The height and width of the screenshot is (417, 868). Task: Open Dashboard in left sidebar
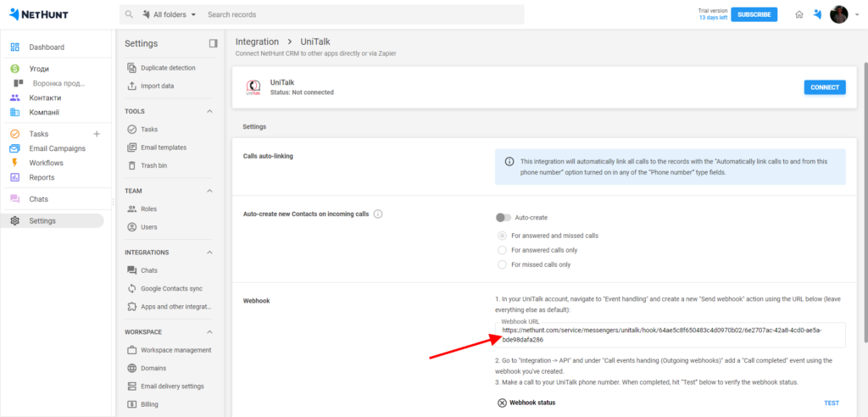tap(47, 47)
